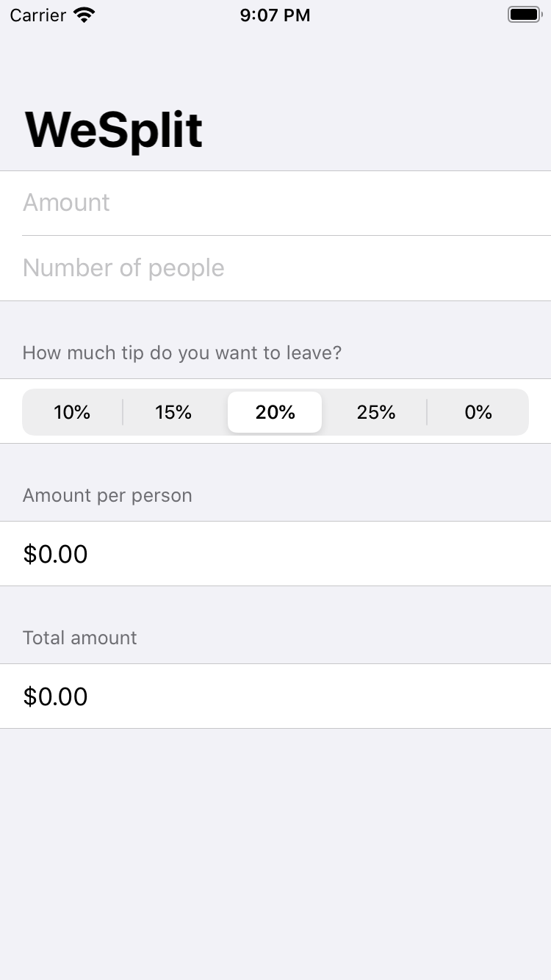Select the 10% tip option

[x=72, y=412]
